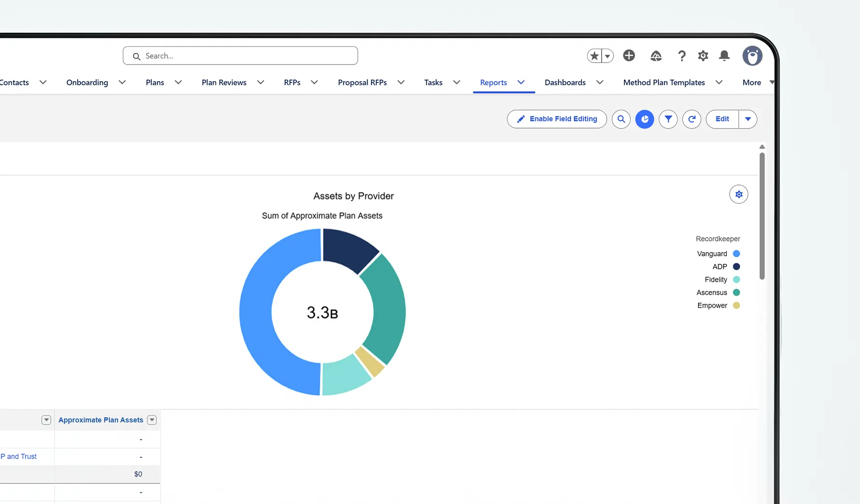This screenshot has width=860, height=504.
Task: Open the Trailhead guidance icon
Action: pyautogui.click(x=656, y=56)
